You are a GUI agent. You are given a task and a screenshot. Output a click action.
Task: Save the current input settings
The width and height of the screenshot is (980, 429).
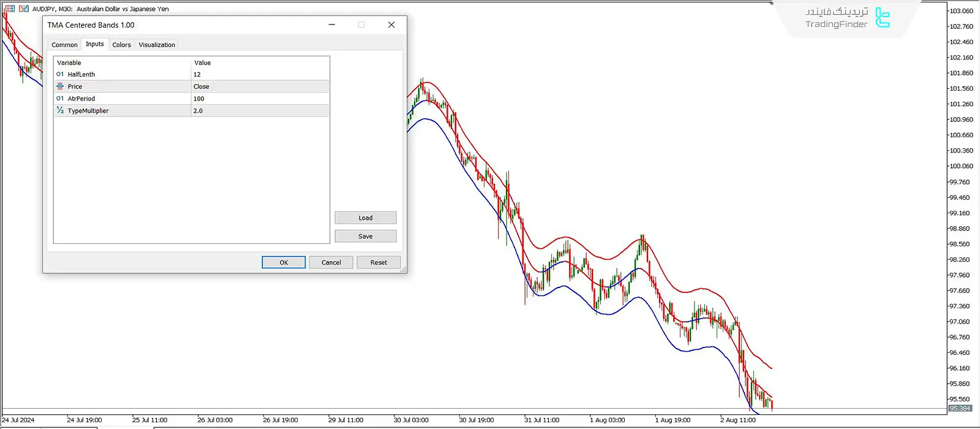click(x=366, y=236)
